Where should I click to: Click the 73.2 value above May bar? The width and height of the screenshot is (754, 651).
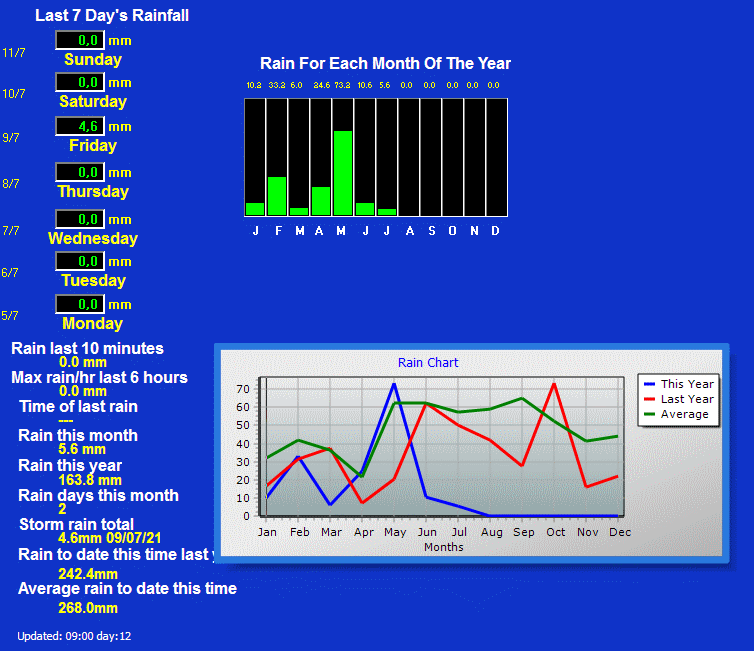click(342, 86)
